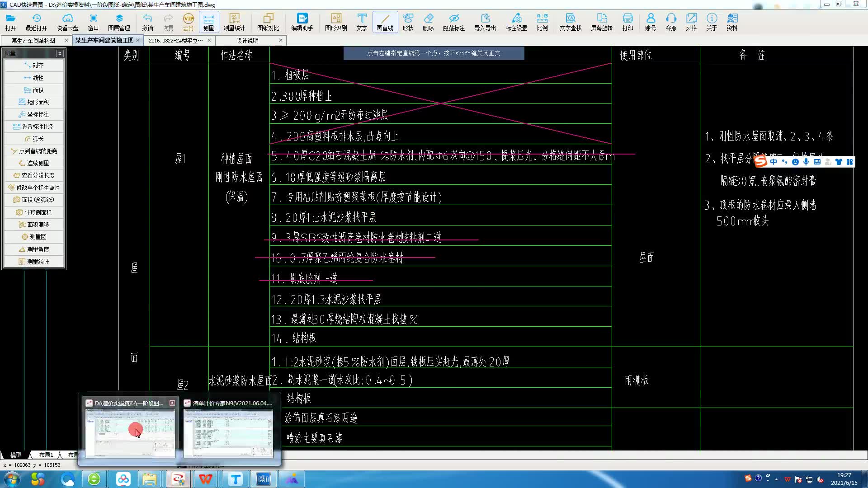Select the 测量 measure tool
The width and height of the screenshot is (868, 488).
click(208, 21)
